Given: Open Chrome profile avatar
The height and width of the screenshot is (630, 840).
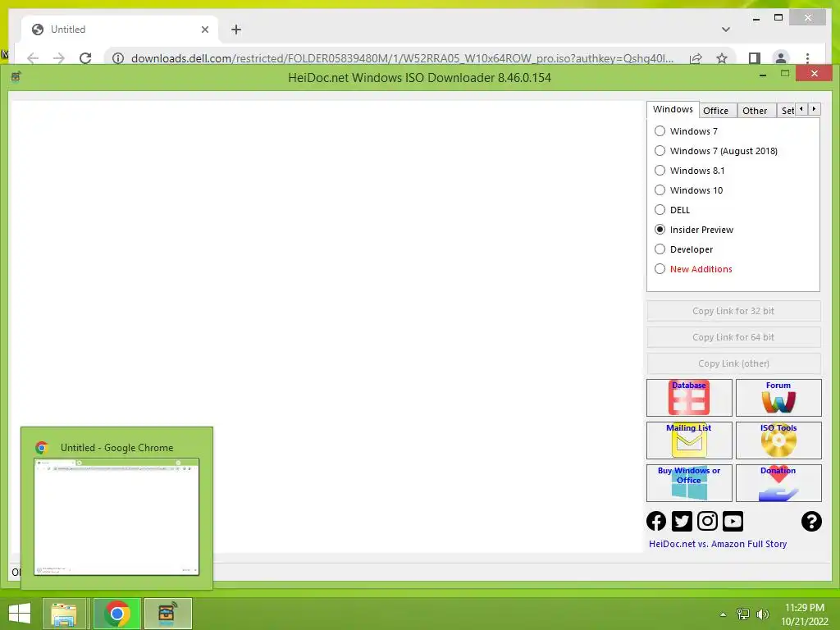Looking at the screenshot, I should tap(781, 58).
